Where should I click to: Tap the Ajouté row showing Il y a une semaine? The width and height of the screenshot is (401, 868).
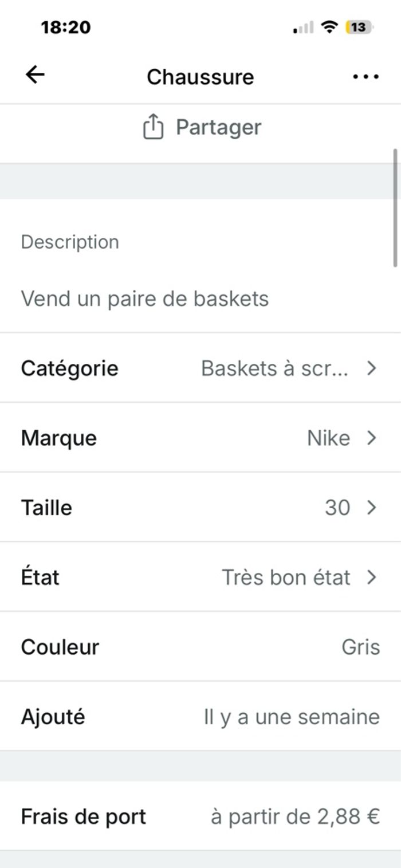pos(200,716)
